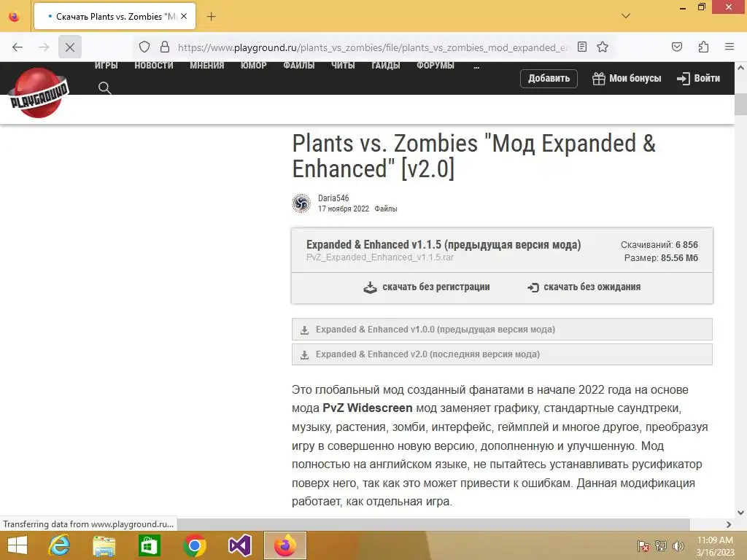
Task: Click the horizontal scrollbar right arrow
Action: tap(729, 524)
